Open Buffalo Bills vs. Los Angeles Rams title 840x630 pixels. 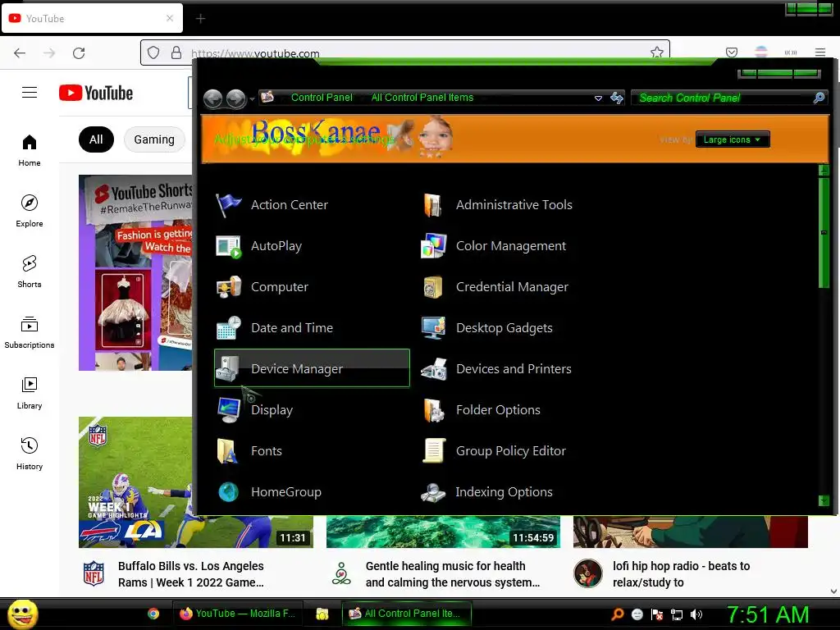190,574
